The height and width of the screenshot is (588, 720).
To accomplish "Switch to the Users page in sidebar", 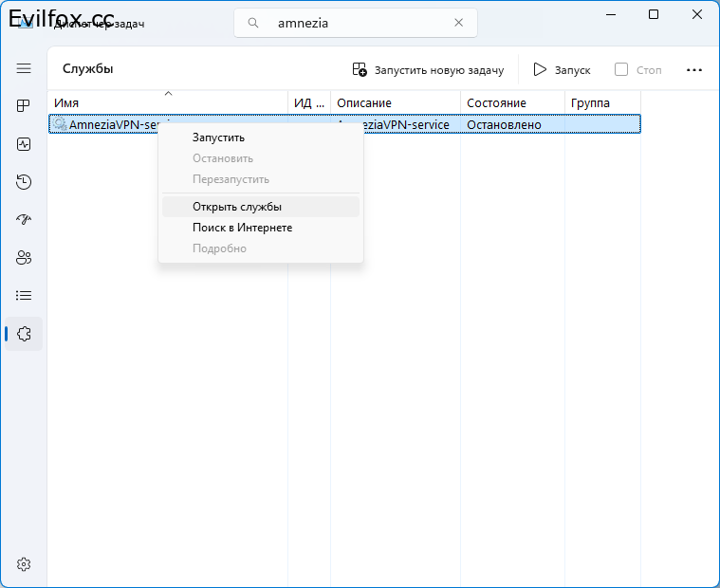I will tap(24, 258).
